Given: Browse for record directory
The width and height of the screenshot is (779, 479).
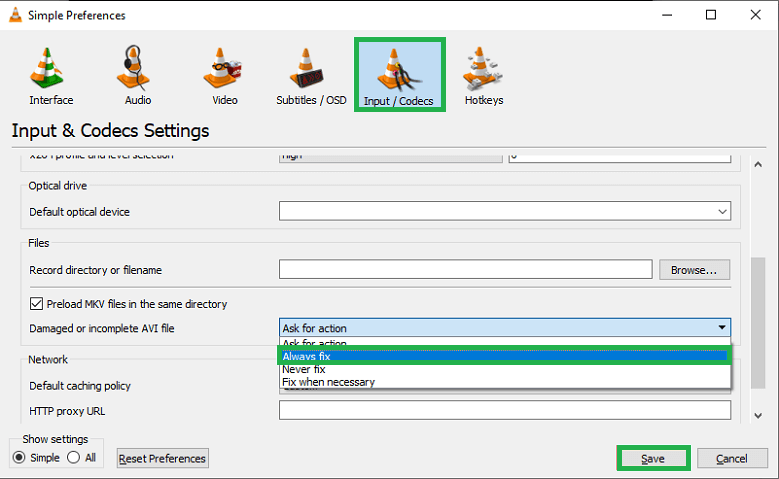Looking at the screenshot, I should point(695,270).
